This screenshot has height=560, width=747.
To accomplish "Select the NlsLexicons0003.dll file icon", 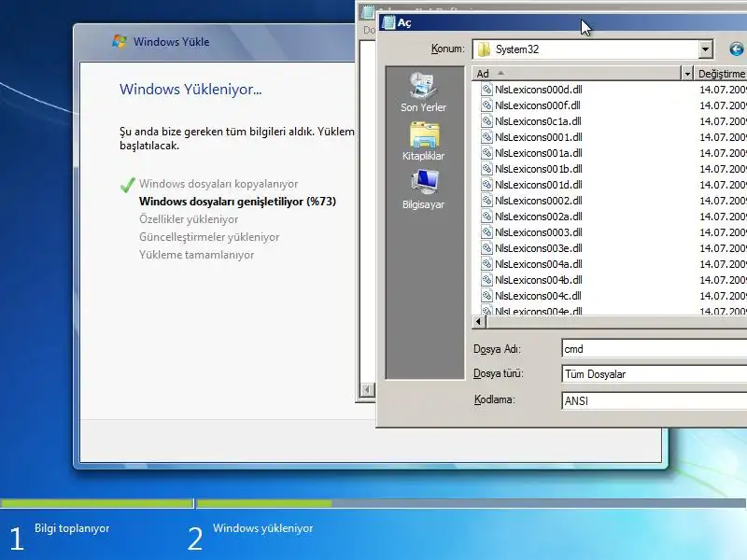I will 486,231.
